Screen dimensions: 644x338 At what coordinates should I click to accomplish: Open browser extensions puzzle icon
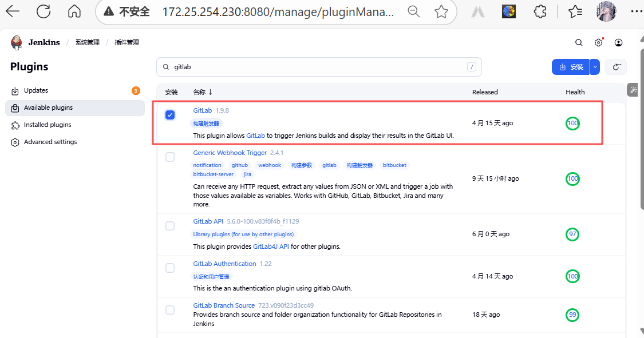tap(540, 11)
